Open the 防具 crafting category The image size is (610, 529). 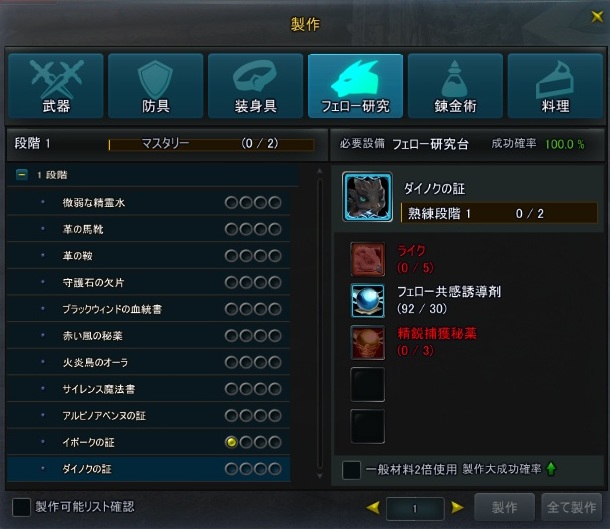(156, 86)
